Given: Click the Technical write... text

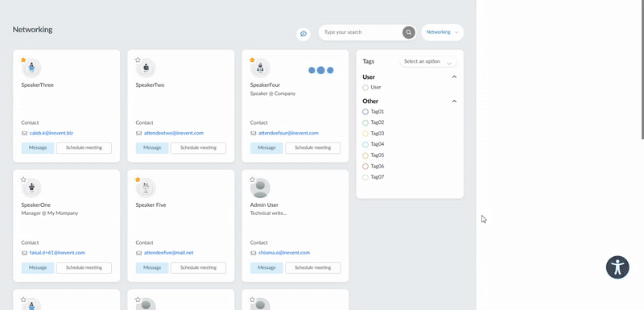Looking at the screenshot, I should pos(268,213).
